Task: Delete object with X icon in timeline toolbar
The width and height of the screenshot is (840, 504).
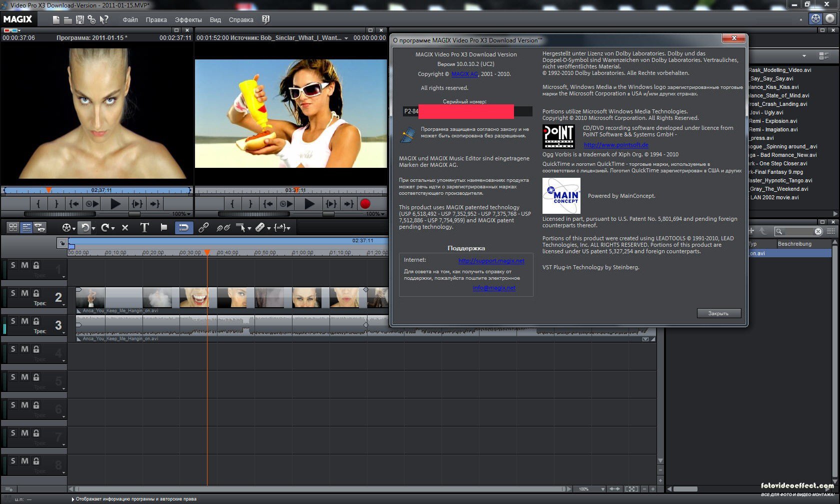Action: coord(125,228)
